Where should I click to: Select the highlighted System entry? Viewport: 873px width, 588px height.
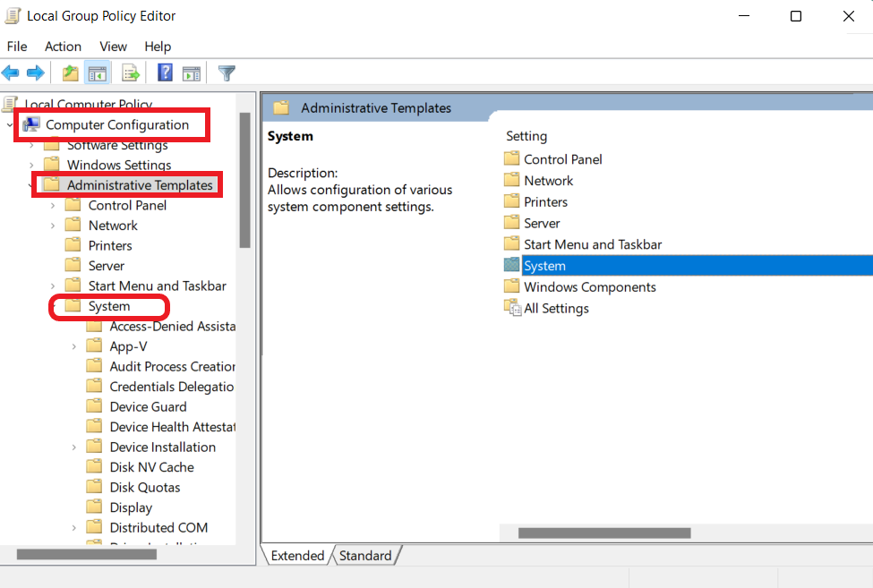pos(545,265)
